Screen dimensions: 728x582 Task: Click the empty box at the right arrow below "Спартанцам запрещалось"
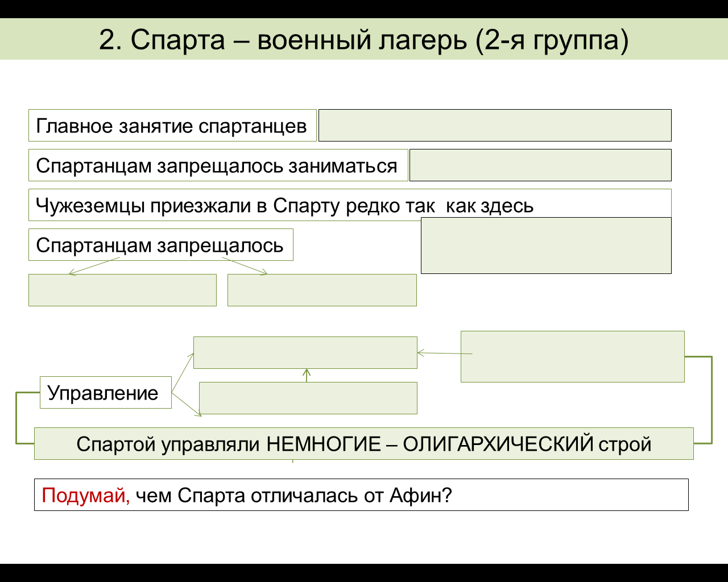pos(322,290)
